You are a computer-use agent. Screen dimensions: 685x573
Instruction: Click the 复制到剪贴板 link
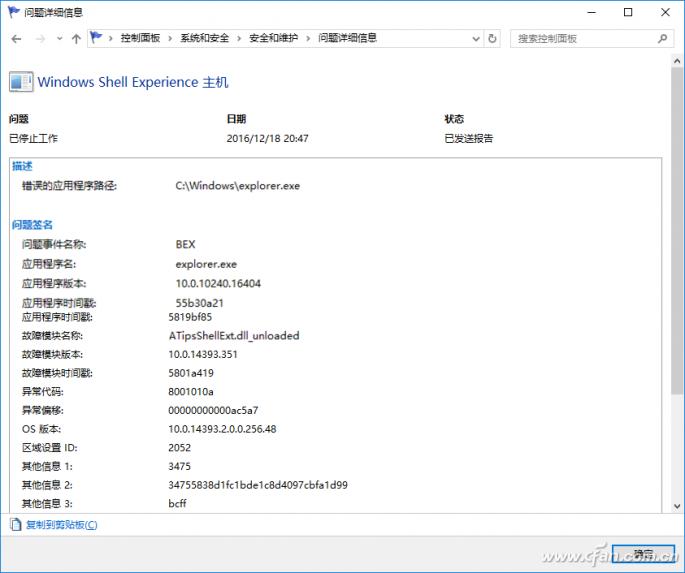click(62, 525)
